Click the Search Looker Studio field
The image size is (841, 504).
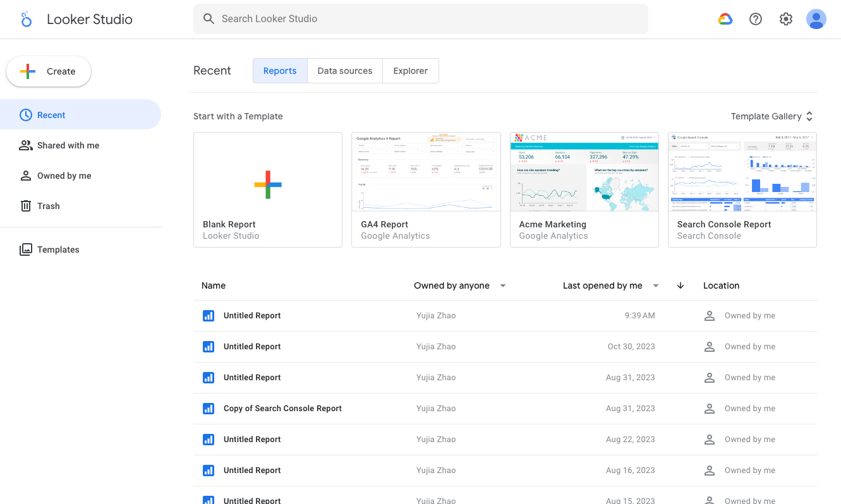420,19
